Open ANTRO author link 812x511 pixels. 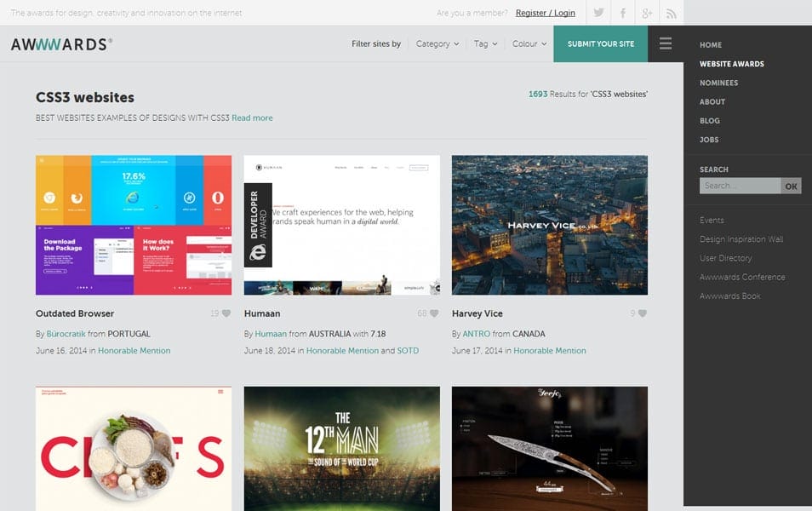click(476, 334)
